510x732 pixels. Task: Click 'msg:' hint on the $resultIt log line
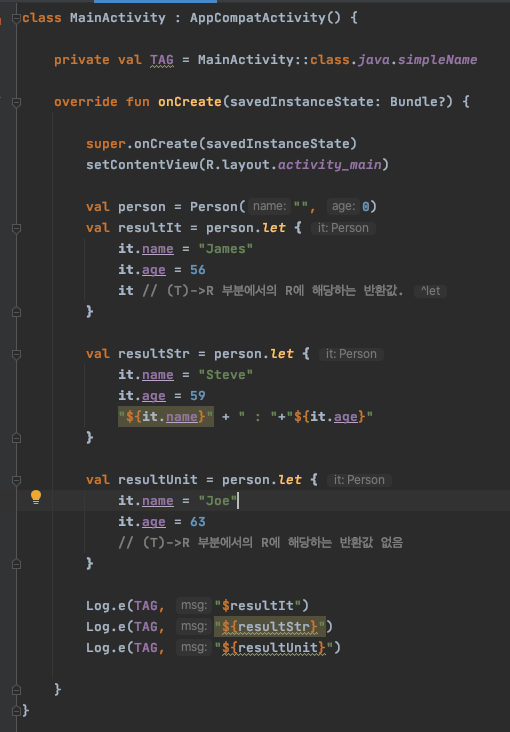pos(194,605)
